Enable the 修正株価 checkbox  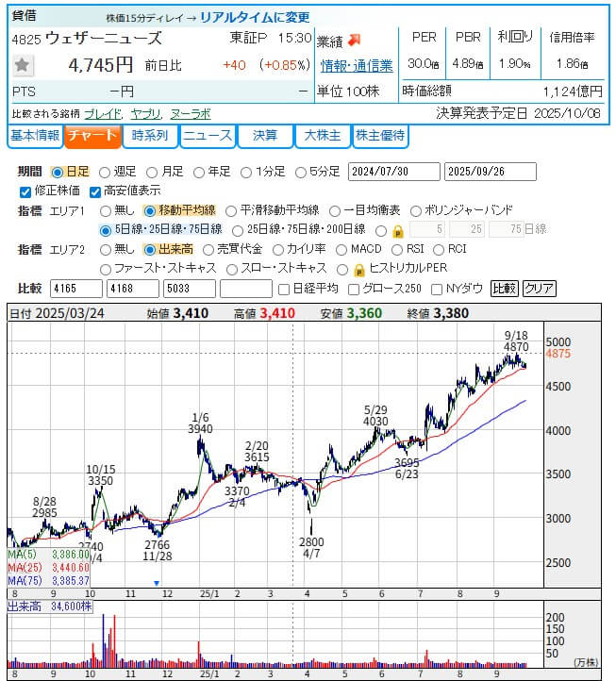click(25, 191)
